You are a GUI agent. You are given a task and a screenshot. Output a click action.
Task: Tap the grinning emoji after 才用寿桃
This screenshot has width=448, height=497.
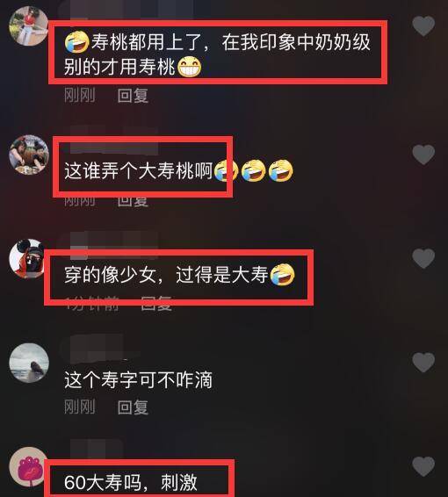tap(189, 67)
